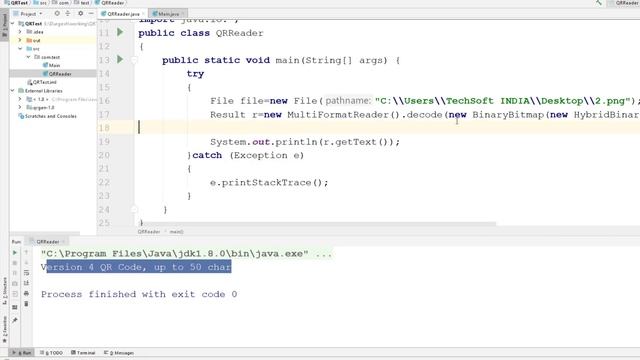Open the Structure side tool window
Image resolution: width=640 pixels, height=360 pixels.
4,291
